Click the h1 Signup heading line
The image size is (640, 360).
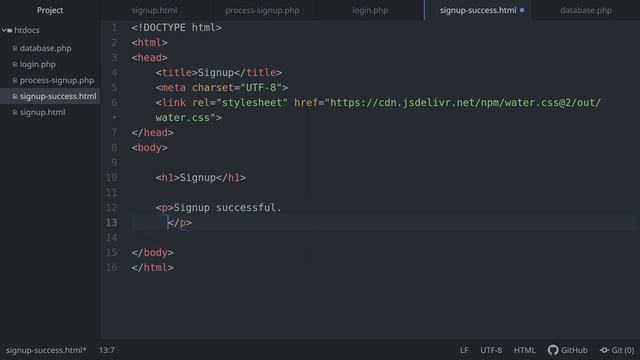(x=200, y=178)
